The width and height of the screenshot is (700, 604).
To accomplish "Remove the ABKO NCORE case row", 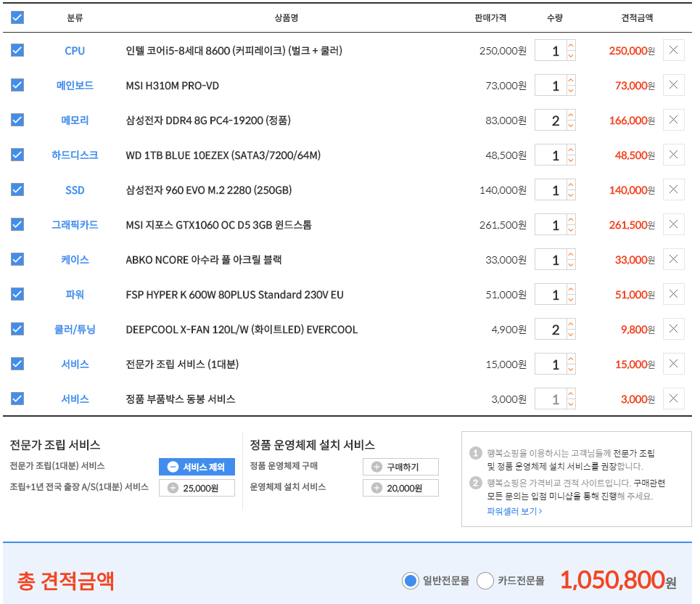I will pos(673,259).
